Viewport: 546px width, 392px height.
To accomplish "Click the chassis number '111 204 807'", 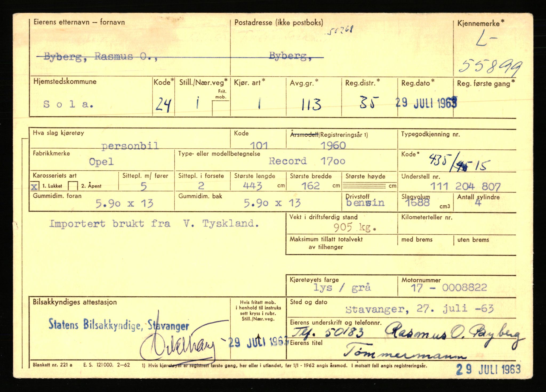I will point(465,186).
